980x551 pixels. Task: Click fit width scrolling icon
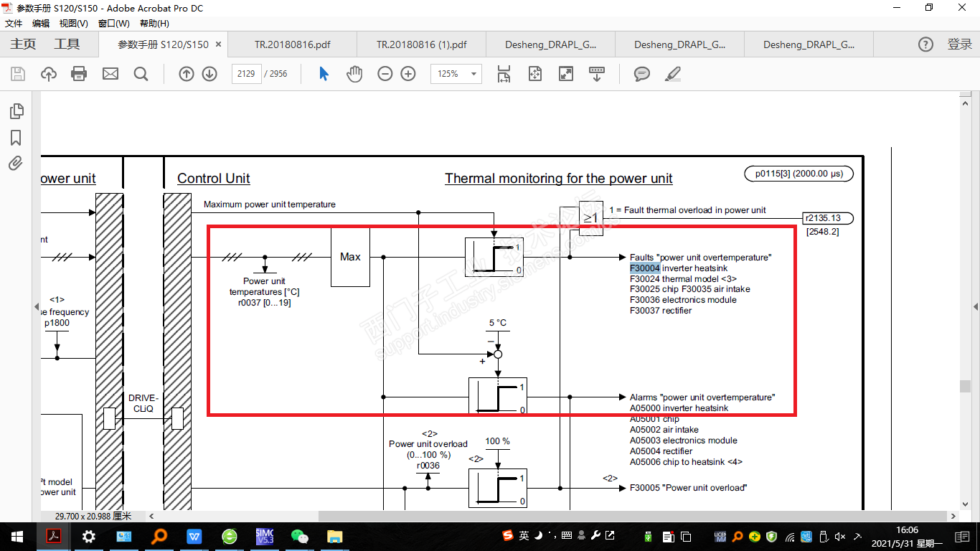[x=504, y=73]
